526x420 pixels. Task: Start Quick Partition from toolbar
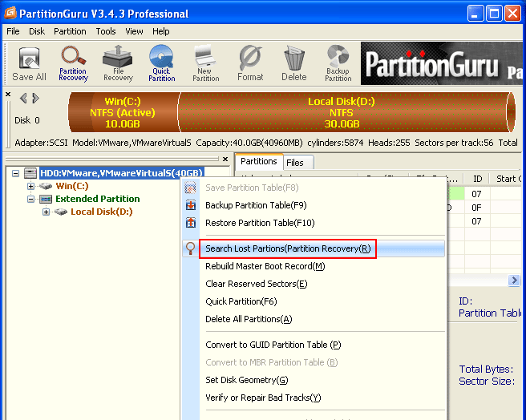coord(161,64)
